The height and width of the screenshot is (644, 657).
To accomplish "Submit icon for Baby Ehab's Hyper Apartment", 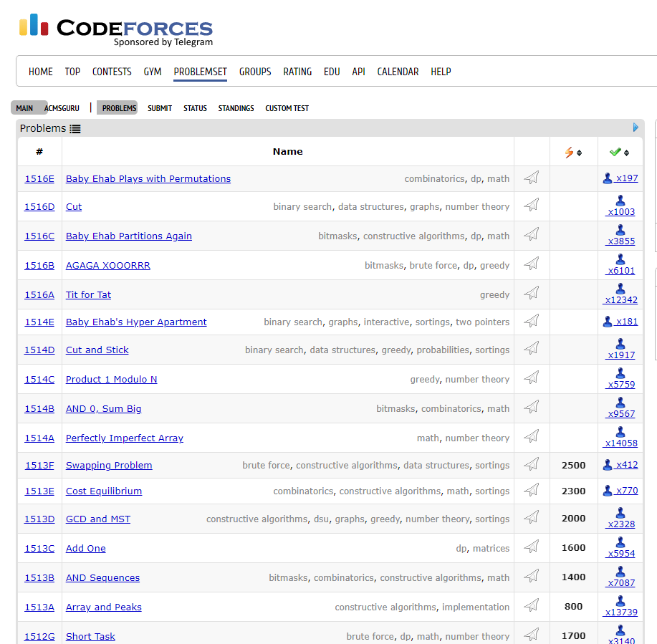I will point(532,321).
